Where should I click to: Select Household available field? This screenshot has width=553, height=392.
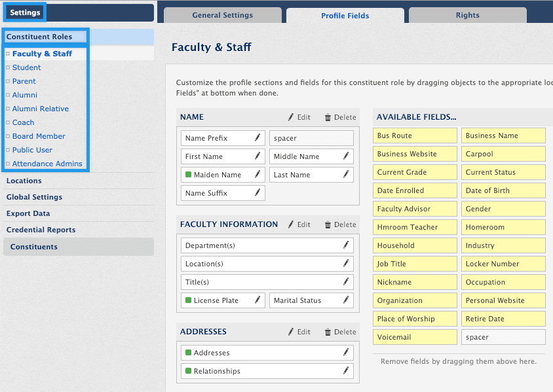(x=415, y=245)
